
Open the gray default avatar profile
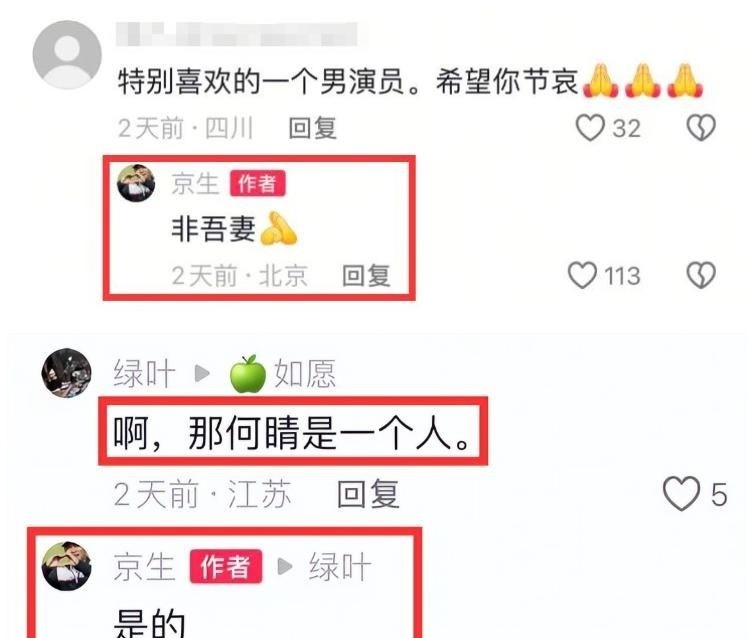[67, 55]
